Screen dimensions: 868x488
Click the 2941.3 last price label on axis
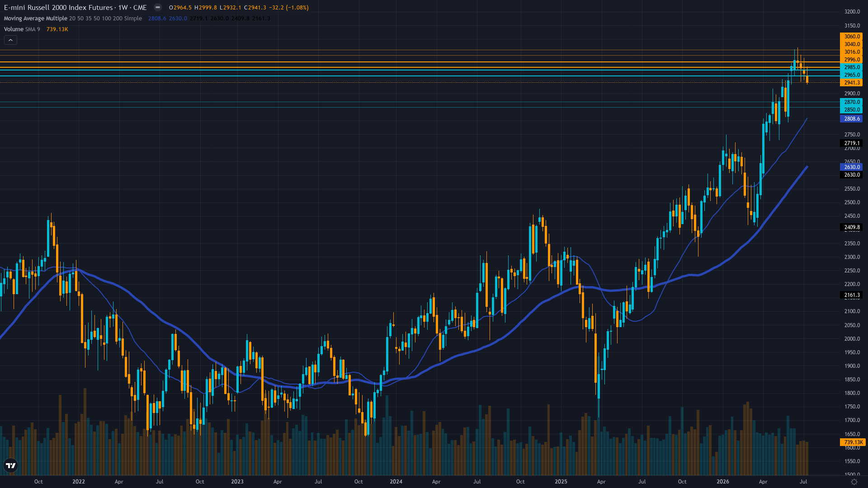click(851, 83)
